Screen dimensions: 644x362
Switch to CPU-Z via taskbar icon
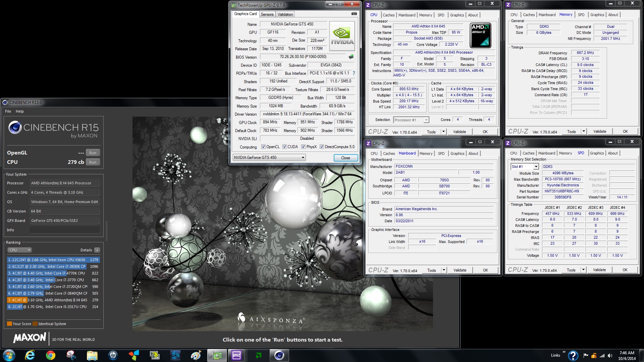[x=237, y=355]
